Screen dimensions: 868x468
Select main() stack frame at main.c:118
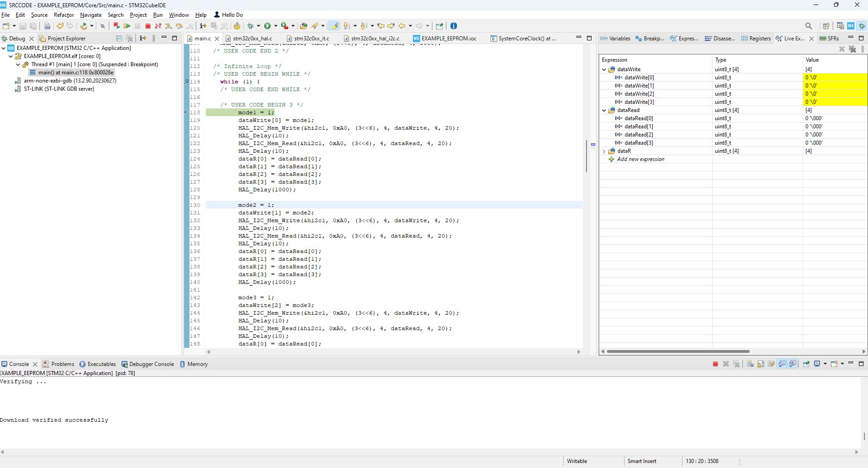(76, 73)
